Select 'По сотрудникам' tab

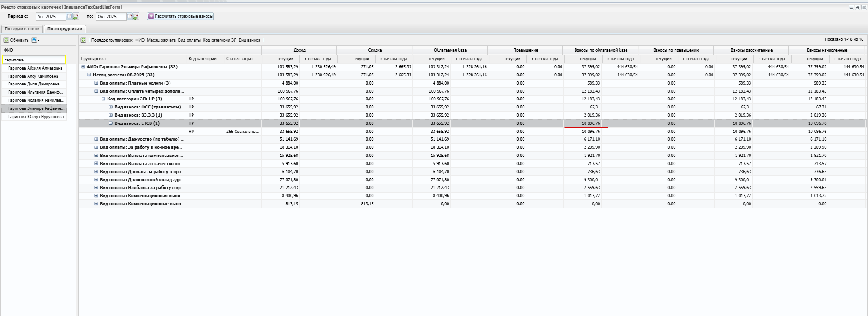point(65,29)
